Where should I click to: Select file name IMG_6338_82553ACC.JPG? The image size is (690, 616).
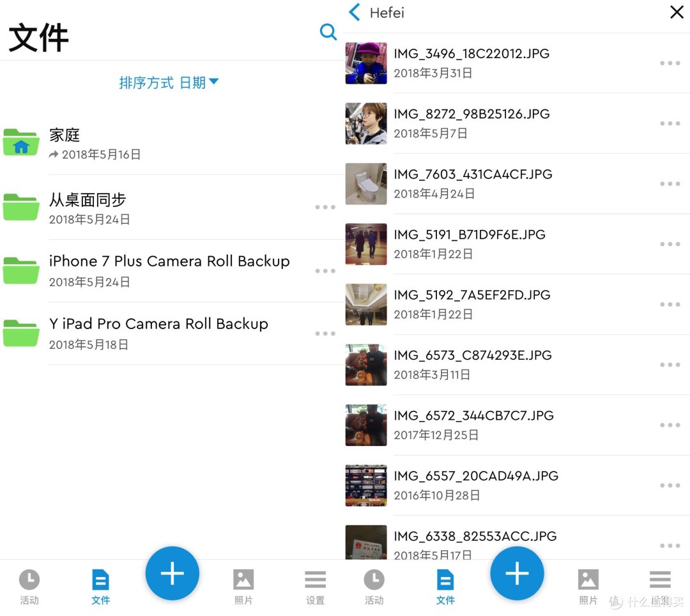pyautogui.click(x=475, y=536)
